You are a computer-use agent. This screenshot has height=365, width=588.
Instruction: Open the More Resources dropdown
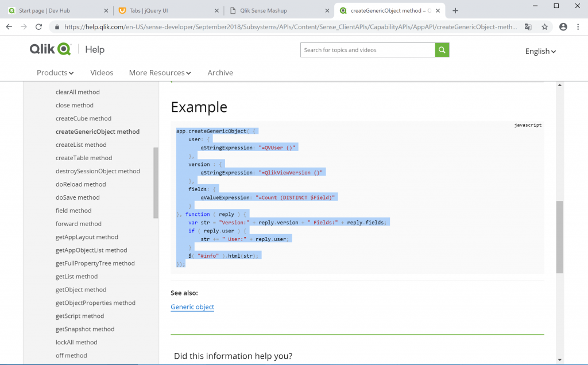(159, 73)
